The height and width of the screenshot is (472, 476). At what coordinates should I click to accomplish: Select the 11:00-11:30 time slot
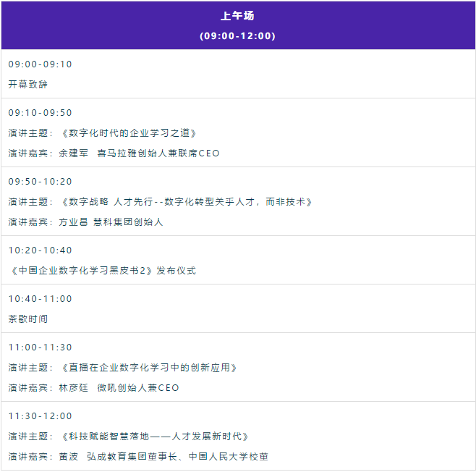coord(41,347)
